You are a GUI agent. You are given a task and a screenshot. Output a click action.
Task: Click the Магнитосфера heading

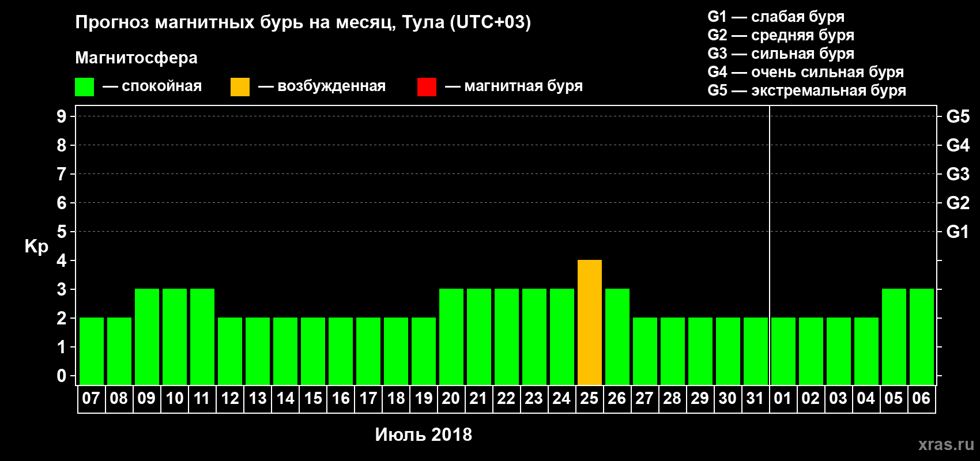[137, 58]
